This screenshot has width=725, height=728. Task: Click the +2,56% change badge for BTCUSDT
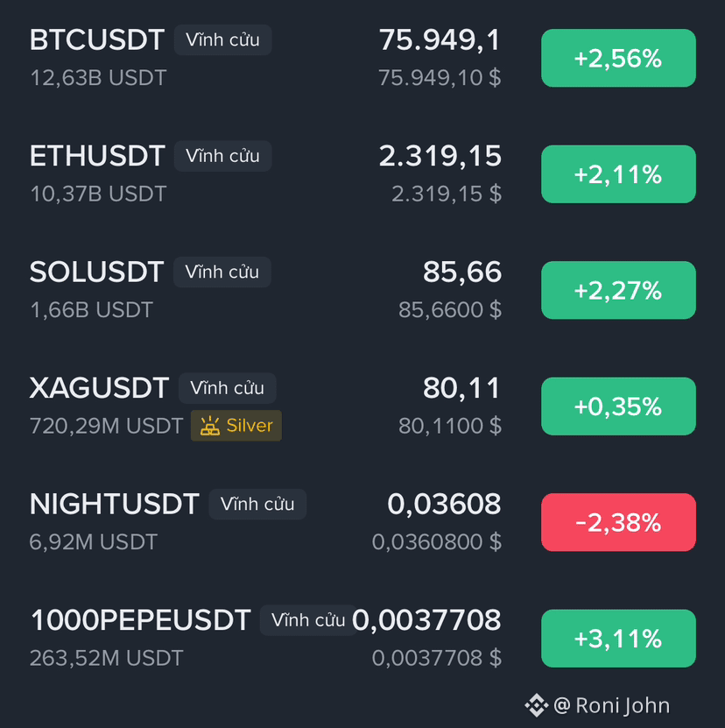tap(618, 58)
